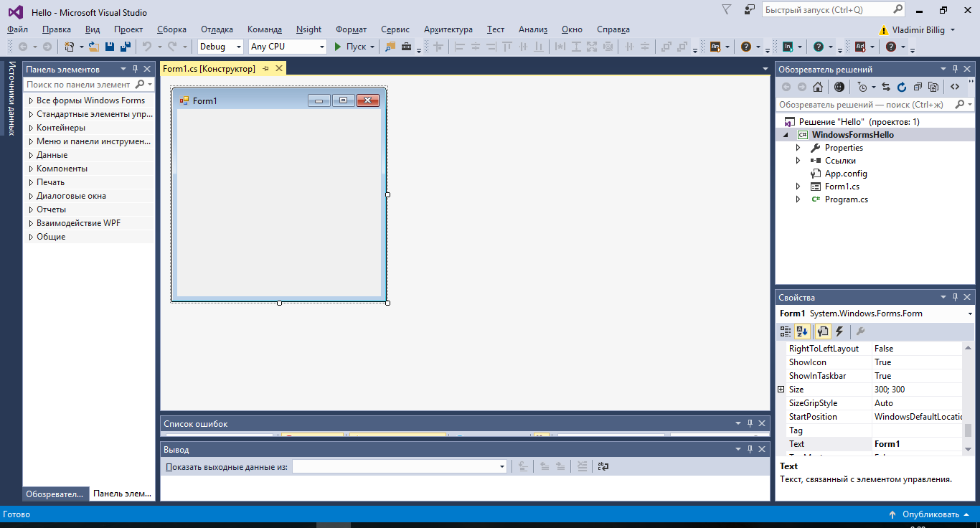The height and width of the screenshot is (528, 980).
Task: Click the Open File folder icon
Action: click(93, 47)
